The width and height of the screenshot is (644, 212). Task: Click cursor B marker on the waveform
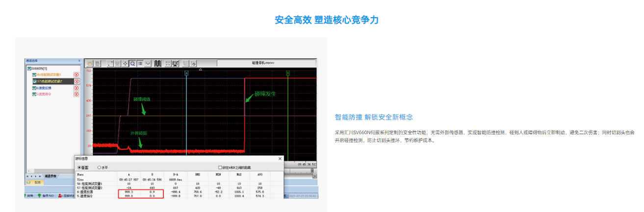tap(288, 73)
